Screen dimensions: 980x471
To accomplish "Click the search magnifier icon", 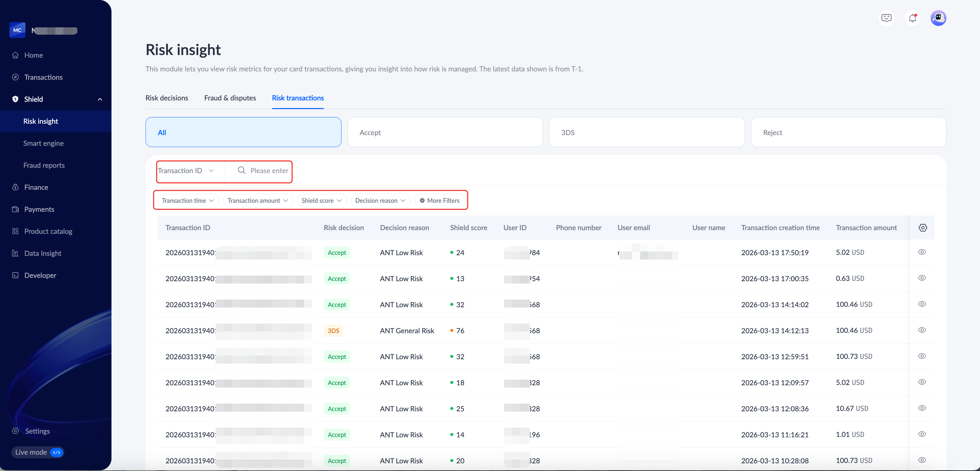I will pyautogui.click(x=242, y=170).
